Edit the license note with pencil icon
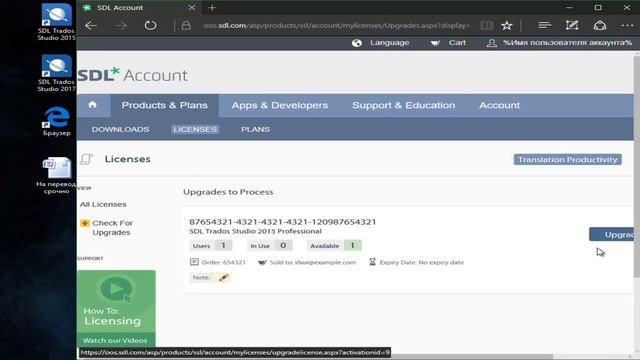The height and width of the screenshot is (360, 640). [x=223, y=278]
